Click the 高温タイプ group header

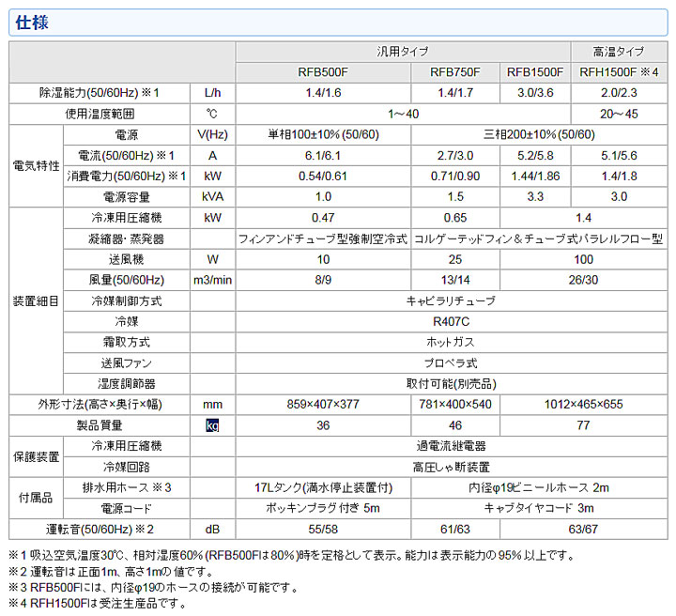[x=619, y=52]
